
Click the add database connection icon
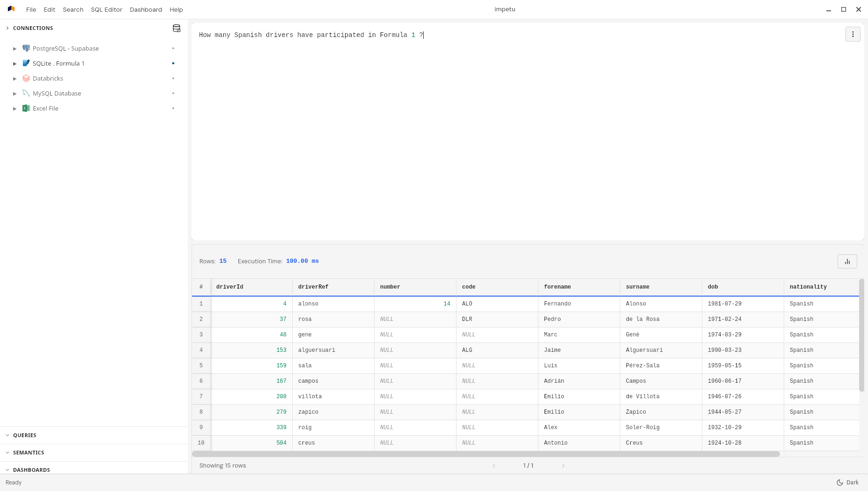click(177, 29)
